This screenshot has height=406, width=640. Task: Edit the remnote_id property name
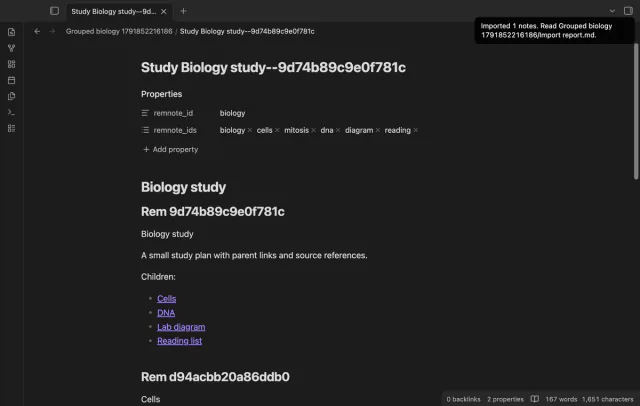(173, 113)
